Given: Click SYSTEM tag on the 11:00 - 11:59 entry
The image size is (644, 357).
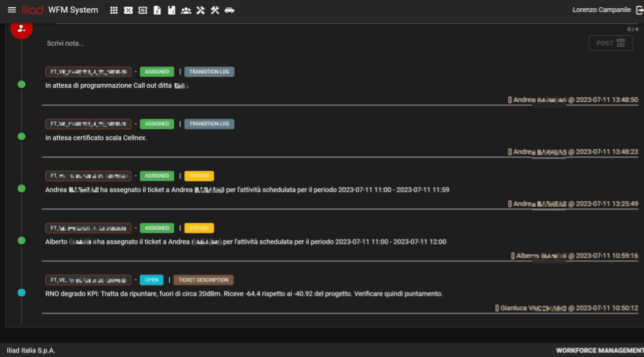Looking at the screenshot, I should 199,176.
